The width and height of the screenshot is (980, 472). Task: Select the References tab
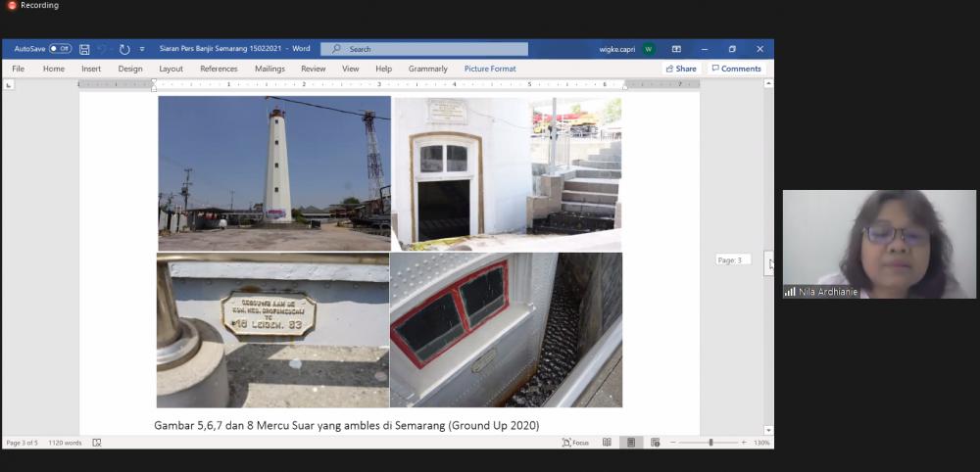point(219,69)
